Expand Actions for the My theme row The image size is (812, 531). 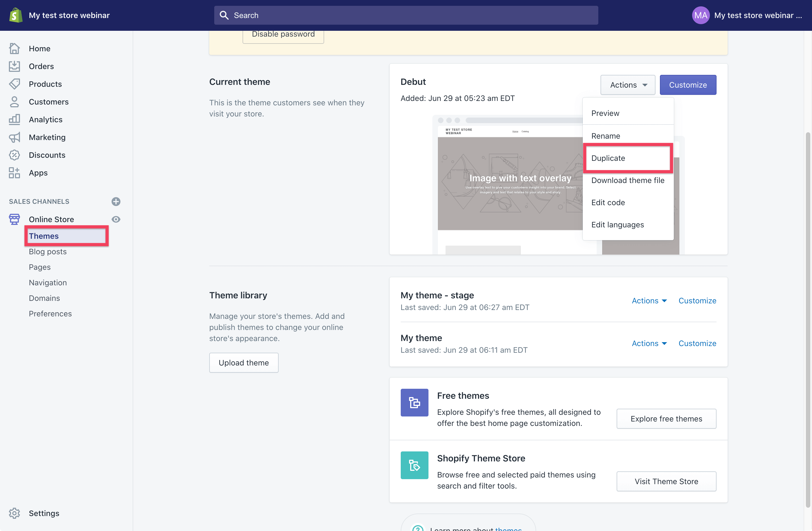(649, 343)
